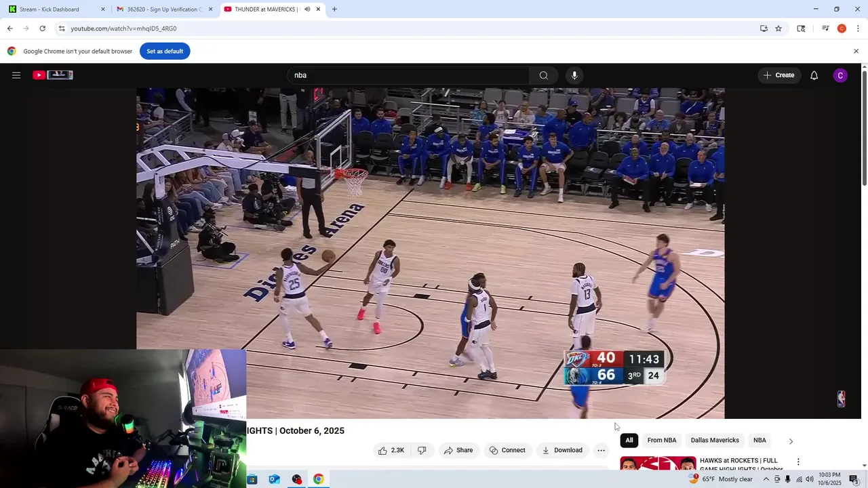Show hidden system tray icons
The image size is (868, 488).
(766, 479)
